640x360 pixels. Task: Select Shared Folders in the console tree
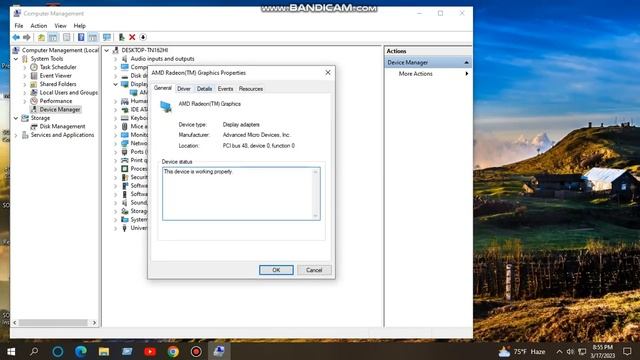coord(58,84)
